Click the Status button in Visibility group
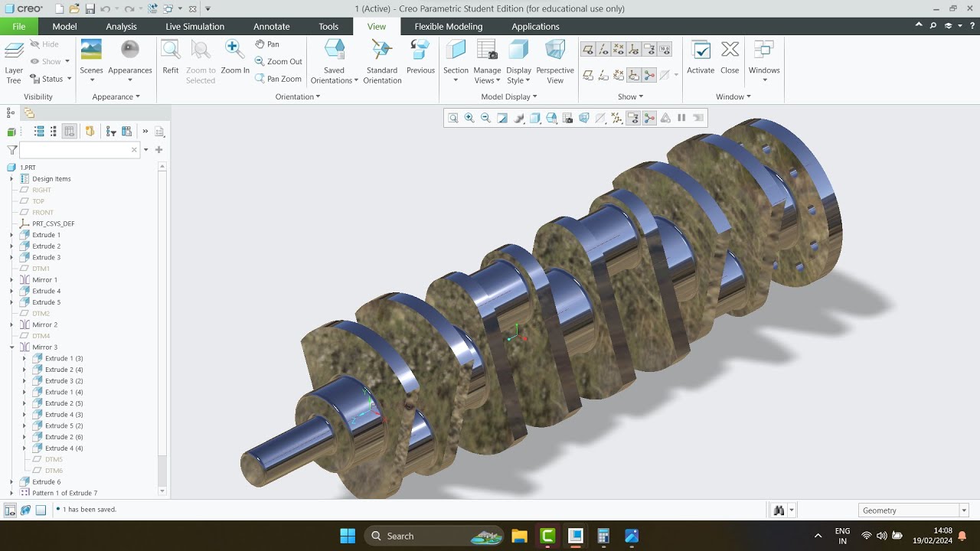This screenshot has width=980, height=551. (51, 79)
